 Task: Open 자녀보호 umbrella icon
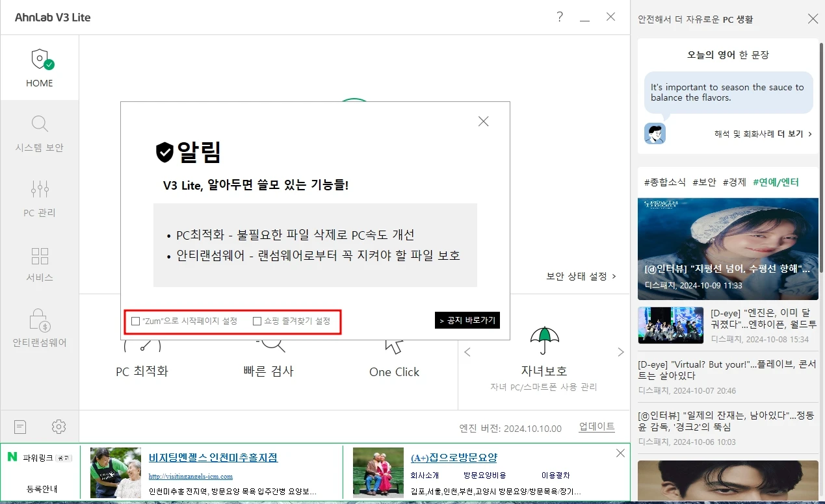click(x=544, y=340)
